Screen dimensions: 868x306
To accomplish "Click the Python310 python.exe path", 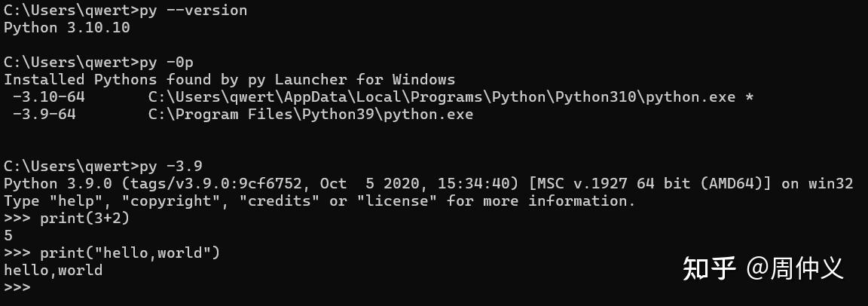I will pos(442,97).
